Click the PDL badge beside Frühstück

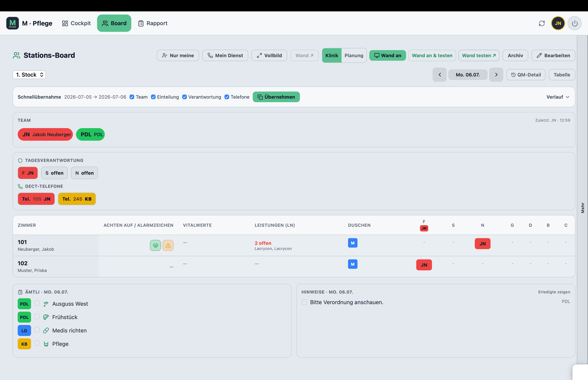(24, 317)
